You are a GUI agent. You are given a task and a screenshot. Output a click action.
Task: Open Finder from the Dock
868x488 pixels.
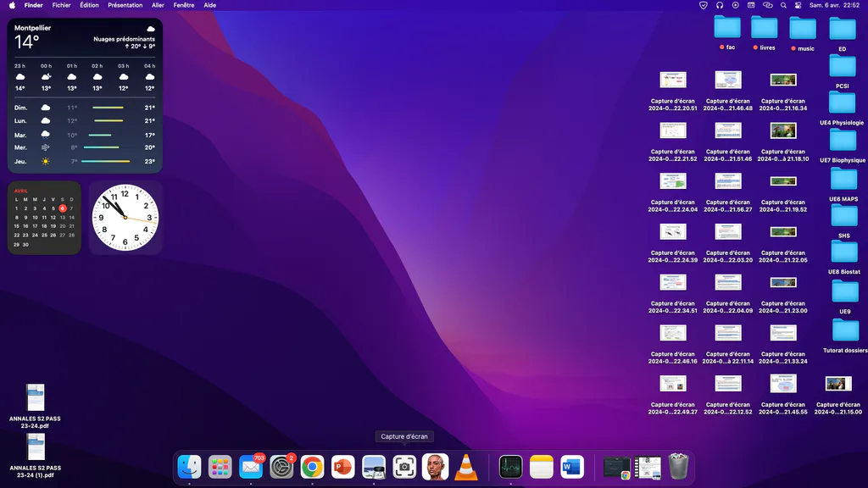(x=189, y=467)
